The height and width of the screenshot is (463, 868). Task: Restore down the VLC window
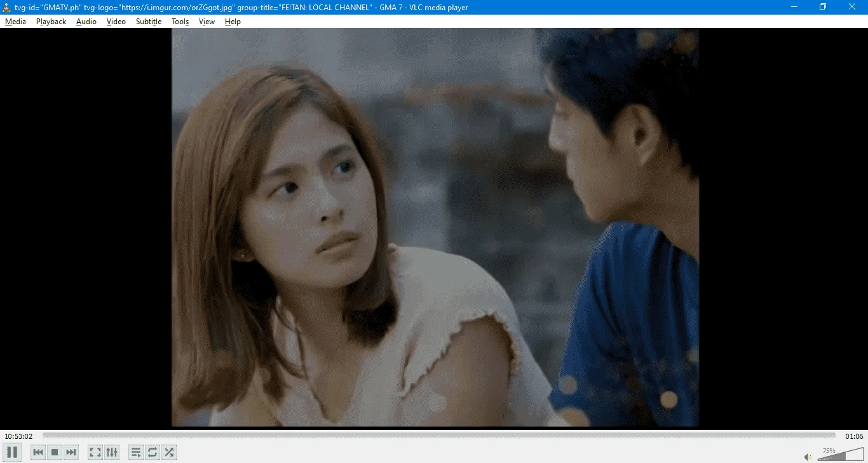(x=823, y=7)
